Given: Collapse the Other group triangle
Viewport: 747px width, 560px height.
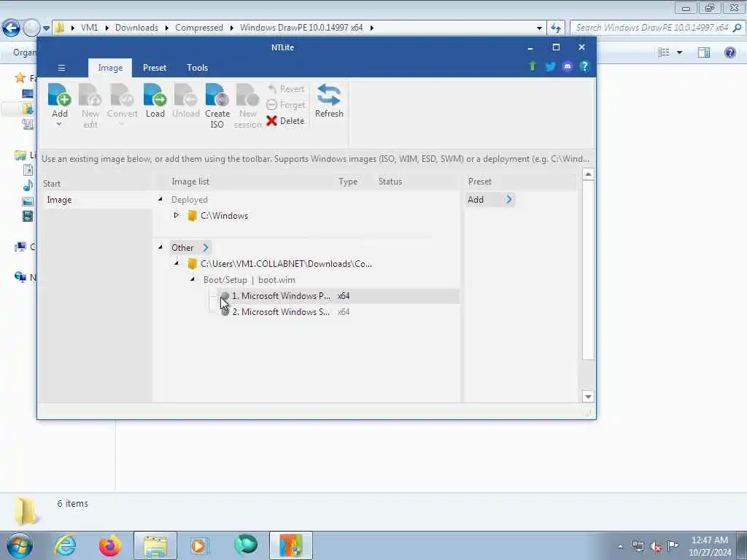Looking at the screenshot, I should coord(160,247).
